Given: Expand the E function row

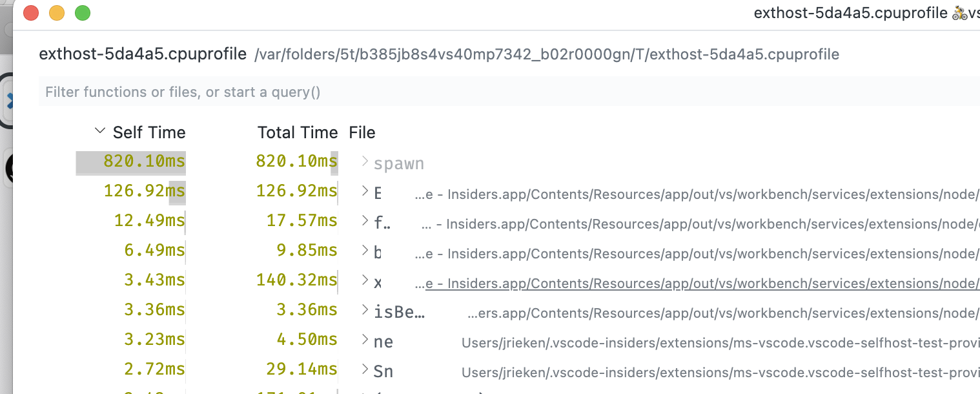Looking at the screenshot, I should (364, 192).
